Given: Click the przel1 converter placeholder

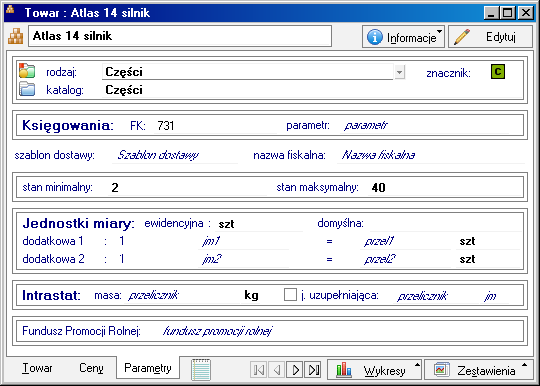Looking at the screenshot, I should pyautogui.click(x=406, y=241).
